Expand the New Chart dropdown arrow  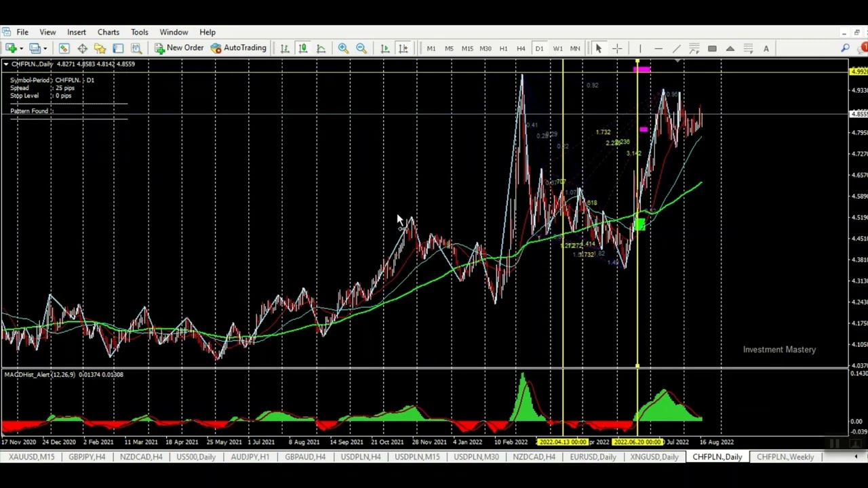[21, 48]
